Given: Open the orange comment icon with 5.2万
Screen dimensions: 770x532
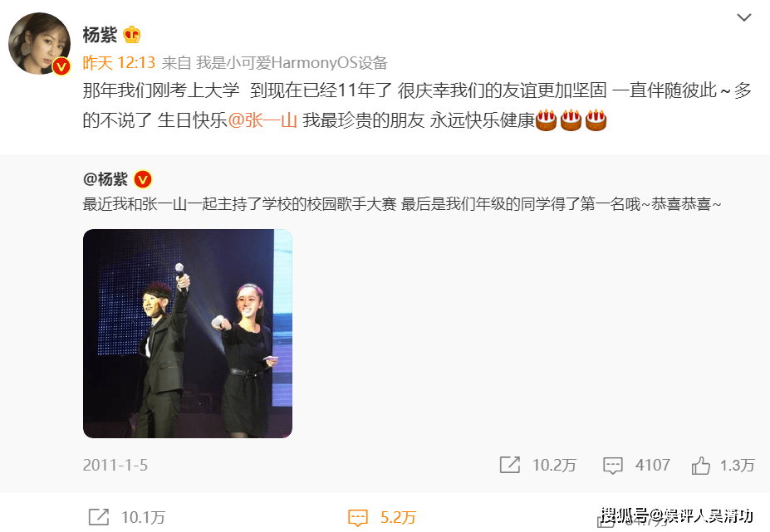Looking at the screenshot, I should pos(357,518).
